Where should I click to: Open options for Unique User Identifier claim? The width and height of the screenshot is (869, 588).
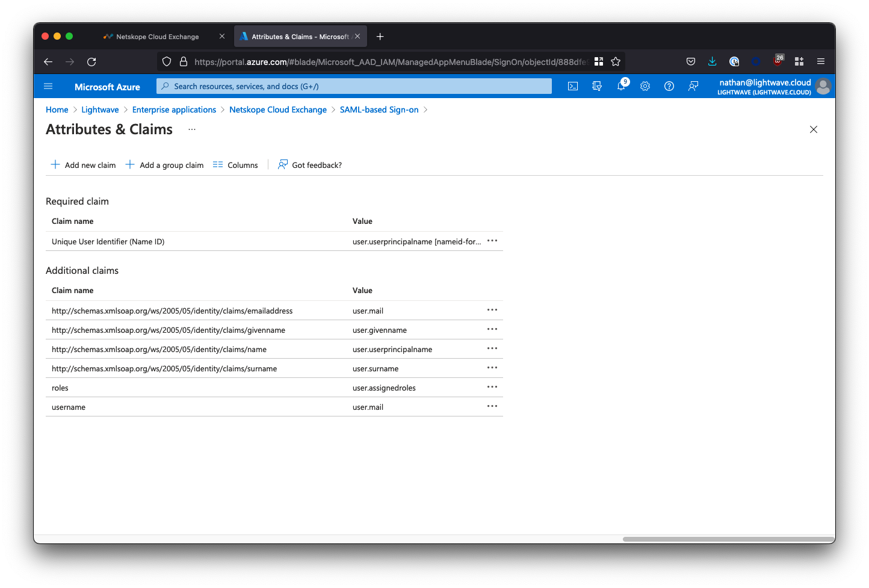click(492, 241)
